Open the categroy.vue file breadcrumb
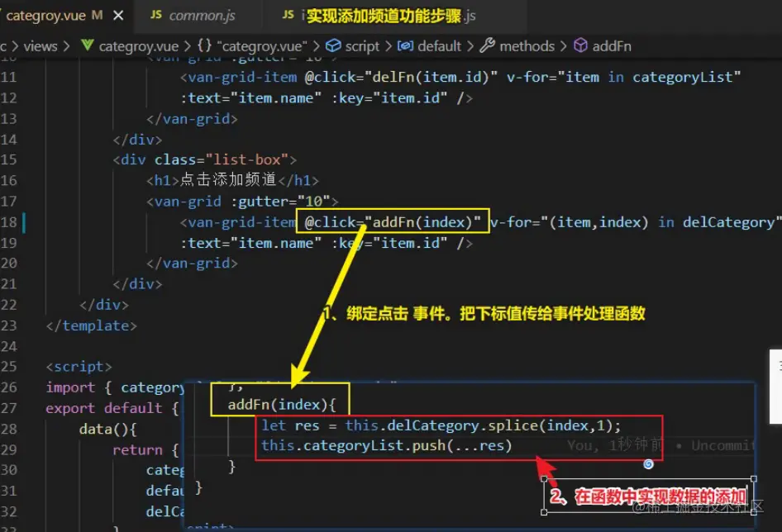This screenshot has height=532, width=782. 139,46
